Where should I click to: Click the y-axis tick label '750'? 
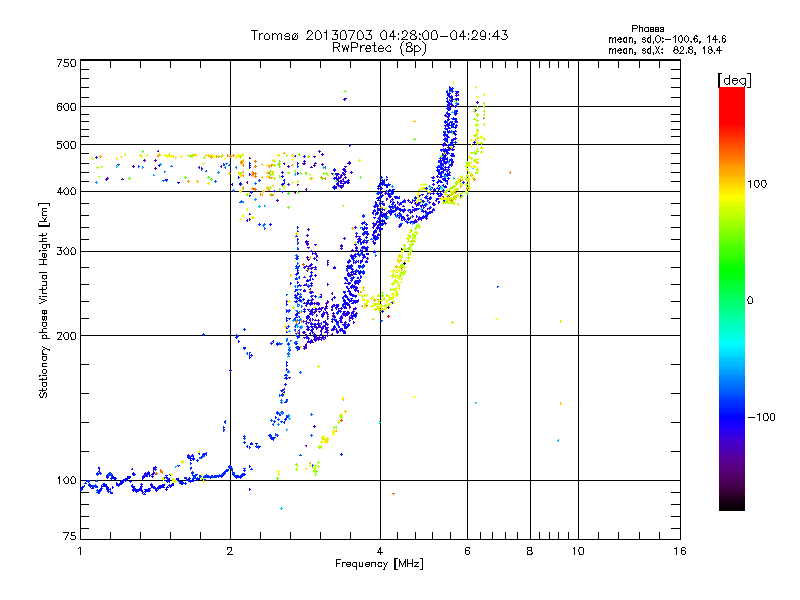(66, 63)
